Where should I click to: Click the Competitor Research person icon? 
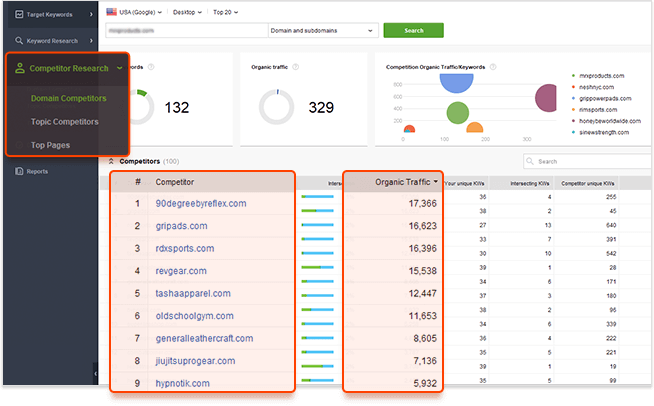[20, 68]
